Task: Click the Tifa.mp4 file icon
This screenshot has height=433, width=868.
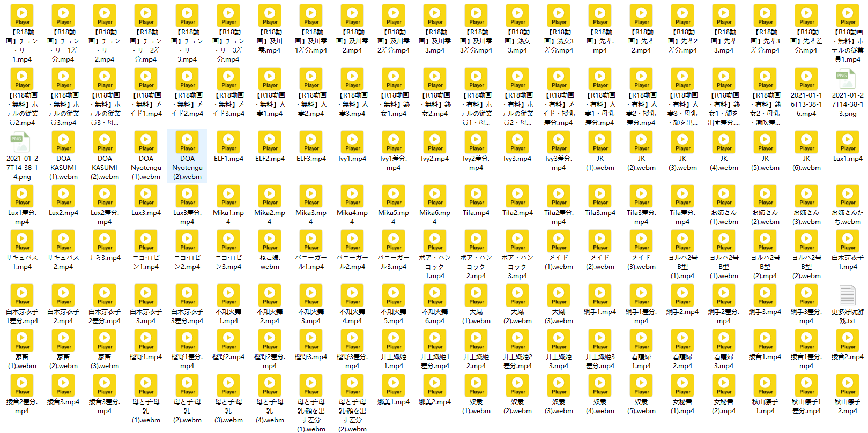Action: pyautogui.click(x=476, y=196)
